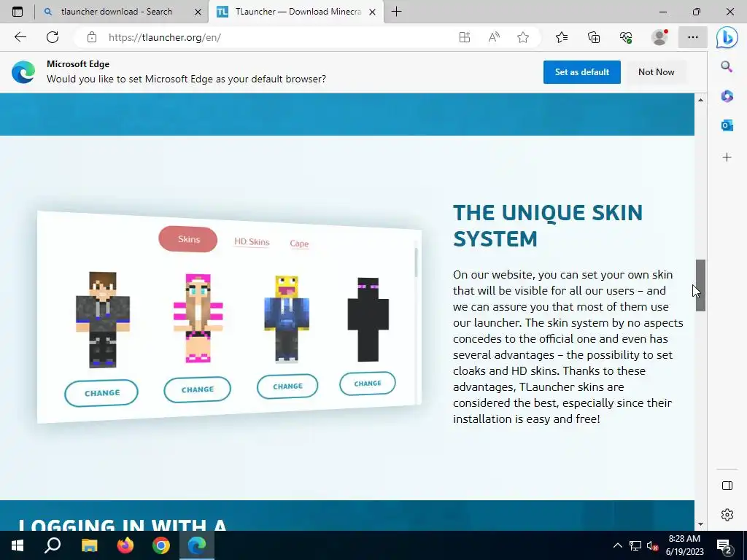Image resolution: width=747 pixels, height=560 pixels.
Task: Close the tlauncher download Search tab
Action: 198,12
